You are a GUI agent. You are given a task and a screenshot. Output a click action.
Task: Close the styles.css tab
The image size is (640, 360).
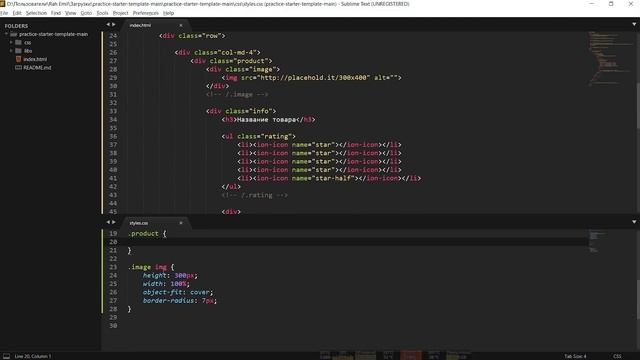[x=181, y=223]
